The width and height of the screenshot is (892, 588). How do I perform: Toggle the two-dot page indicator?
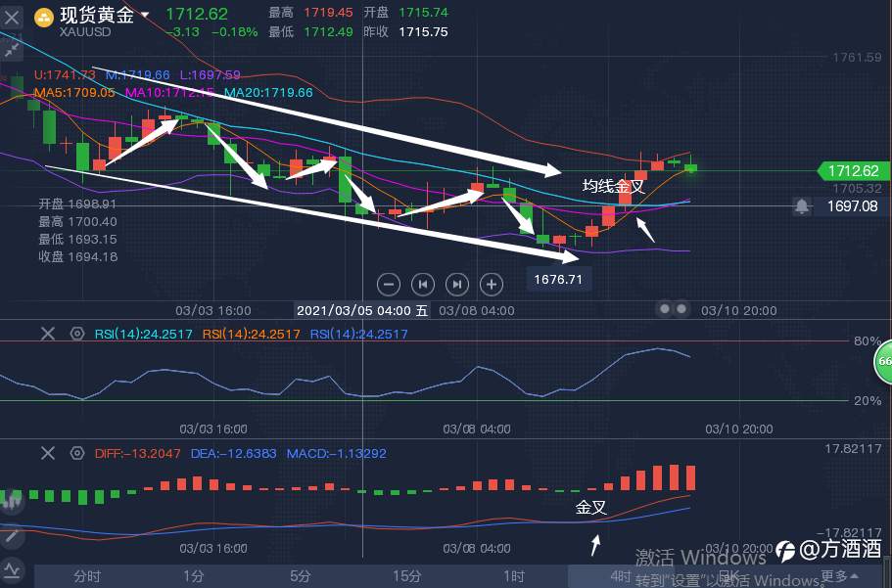click(x=673, y=309)
